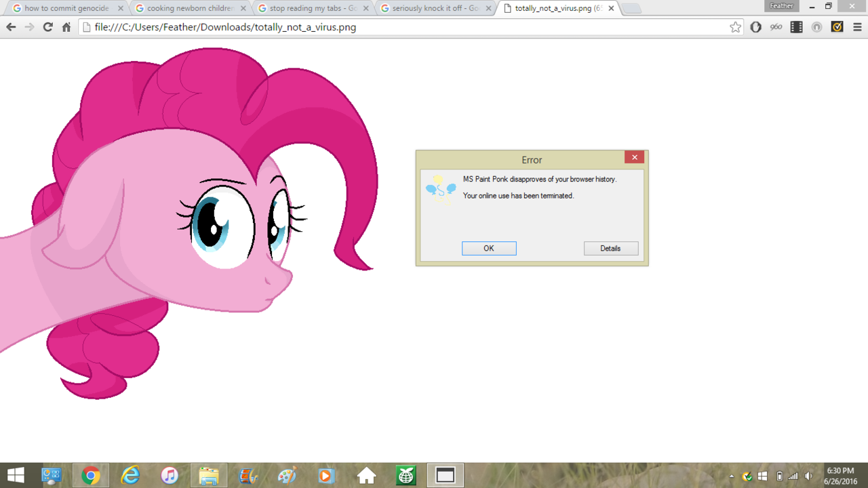Click the browser Back arrow
The height and width of the screenshot is (488, 868).
pos(11,27)
